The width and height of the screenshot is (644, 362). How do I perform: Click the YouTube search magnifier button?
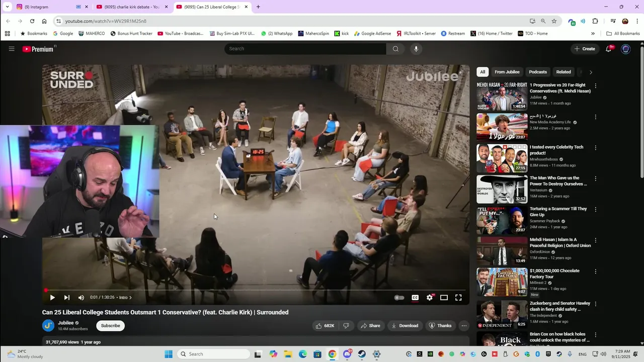tap(395, 49)
